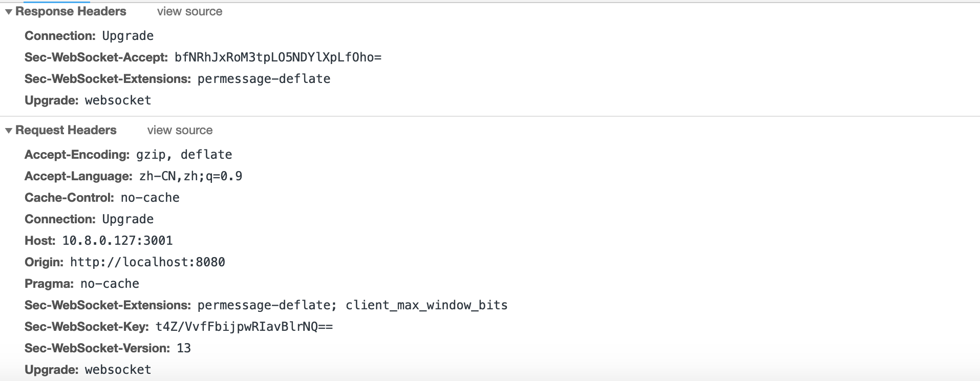Collapse the Response Headers section
Screen dimensions: 980x381
click(x=9, y=12)
